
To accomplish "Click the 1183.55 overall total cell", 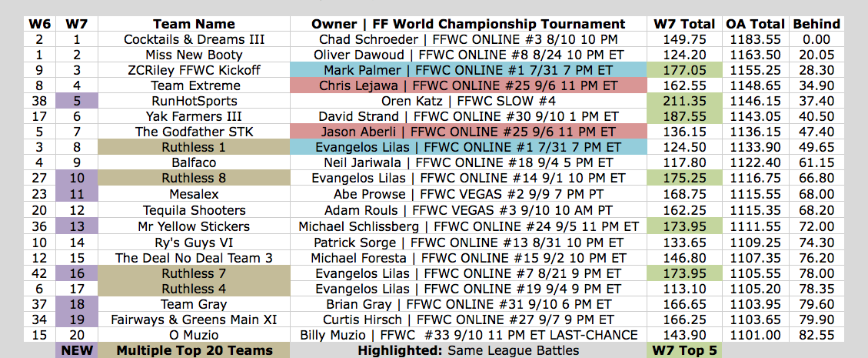I will 755,39.
